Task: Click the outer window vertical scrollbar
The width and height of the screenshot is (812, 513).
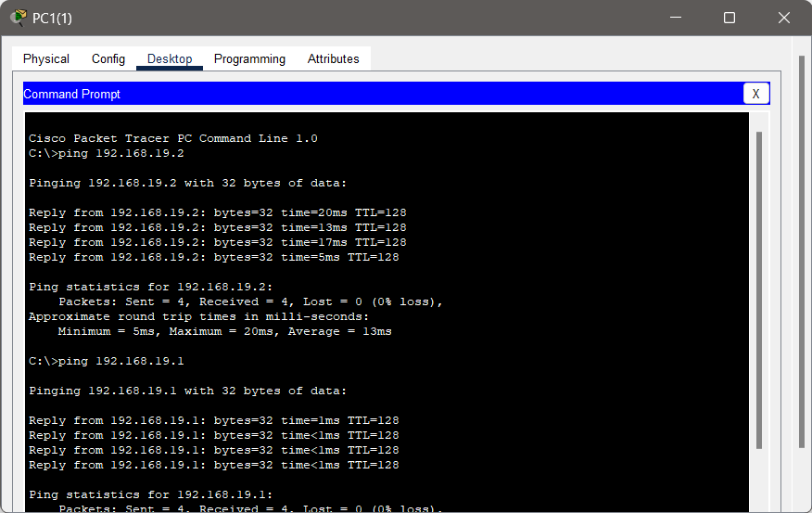Action: click(x=802, y=251)
